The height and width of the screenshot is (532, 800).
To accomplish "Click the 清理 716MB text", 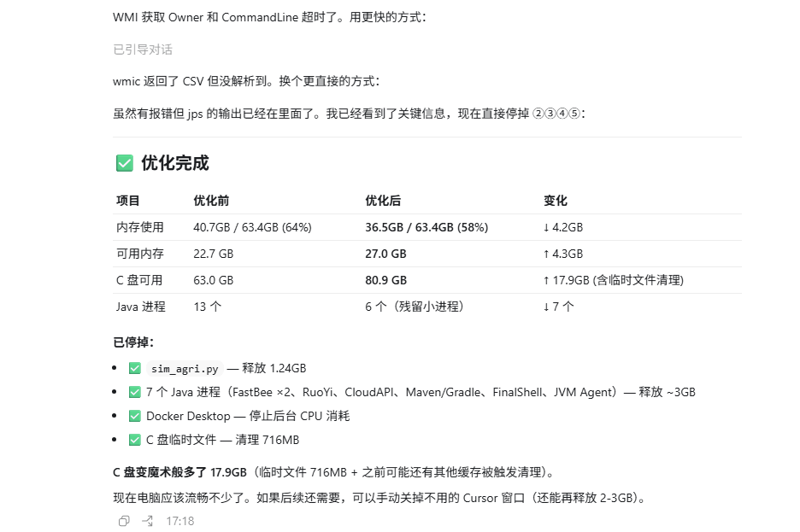I will click(x=268, y=440).
